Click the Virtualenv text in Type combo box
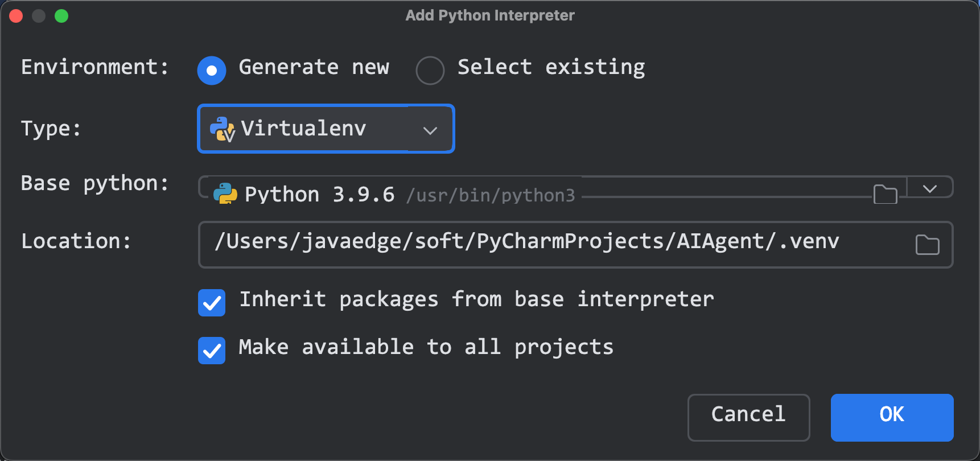This screenshot has width=980, height=461. click(x=303, y=129)
